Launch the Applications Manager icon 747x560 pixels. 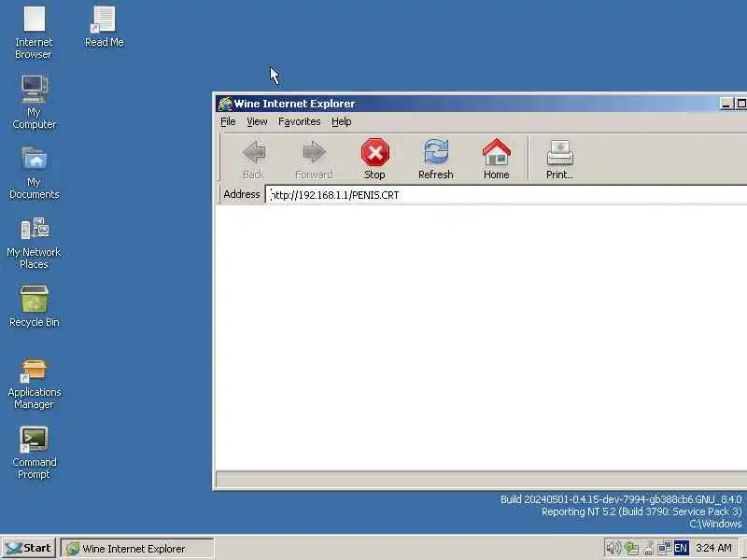click(34, 384)
